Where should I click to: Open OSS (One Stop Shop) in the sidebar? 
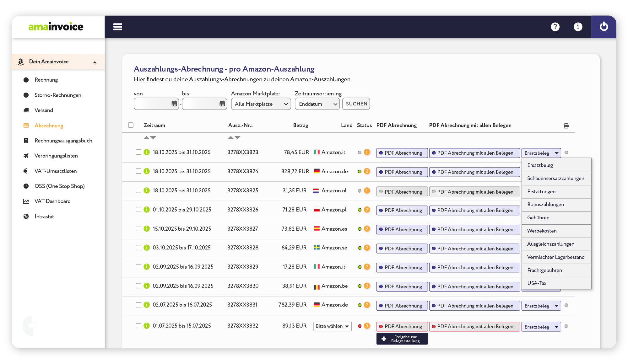[x=60, y=186]
